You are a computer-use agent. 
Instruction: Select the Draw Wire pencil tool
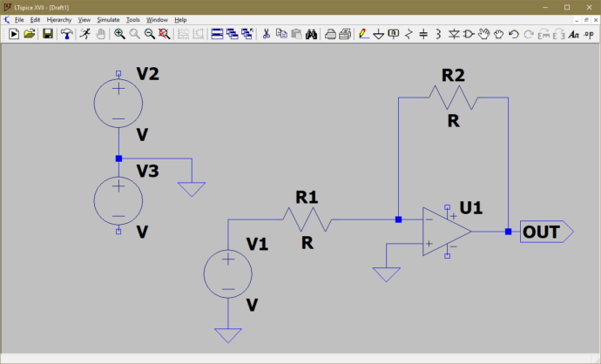[363, 34]
